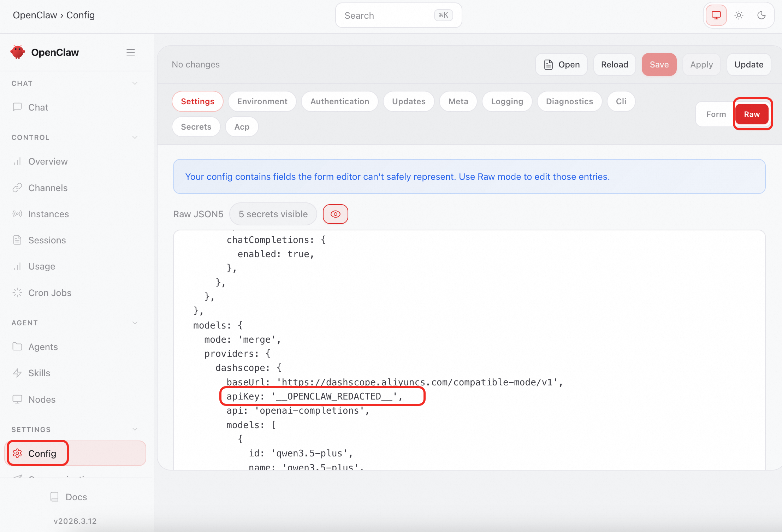Click the 'dashscope: {' line

(248, 368)
